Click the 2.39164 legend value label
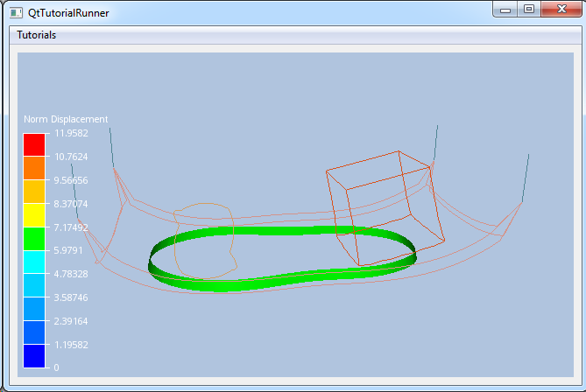The width and height of the screenshot is (586, 392). tap(72, 320)
